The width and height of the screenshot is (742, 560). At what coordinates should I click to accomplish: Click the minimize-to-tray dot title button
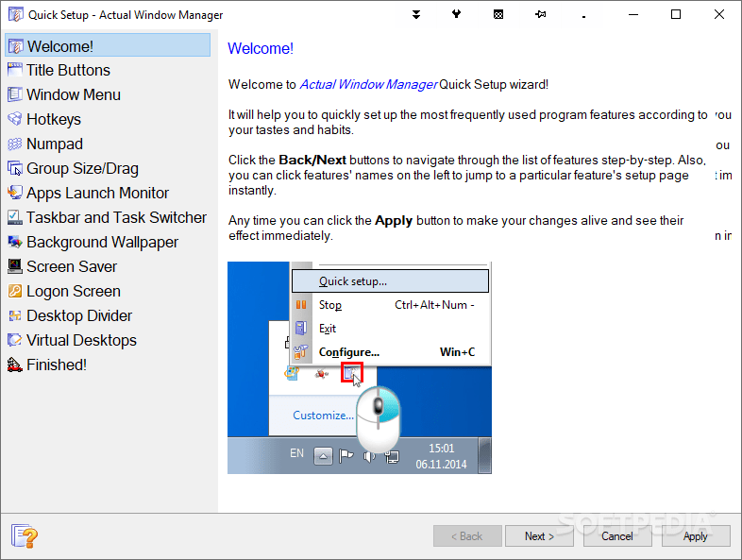[583, 16]
